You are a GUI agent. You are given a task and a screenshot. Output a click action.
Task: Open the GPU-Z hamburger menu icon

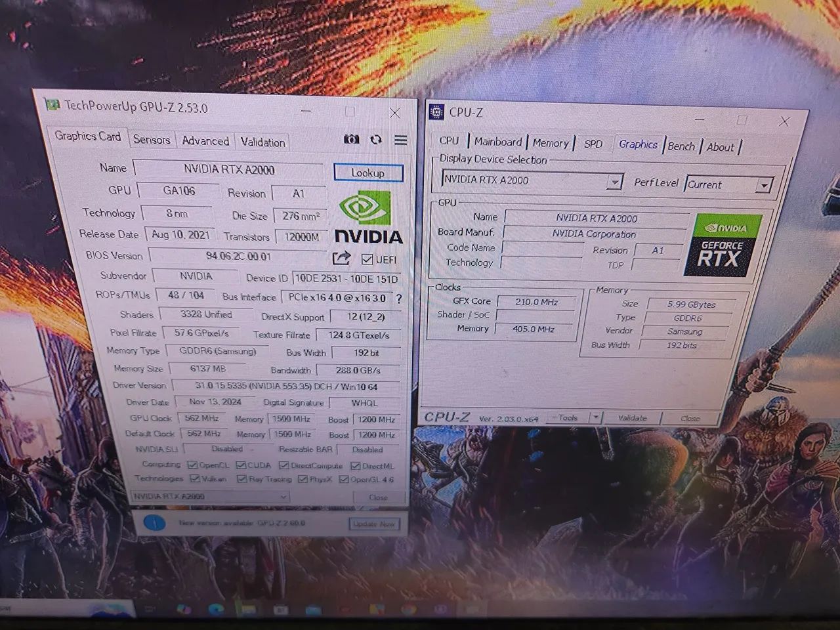tap(400, 140)
